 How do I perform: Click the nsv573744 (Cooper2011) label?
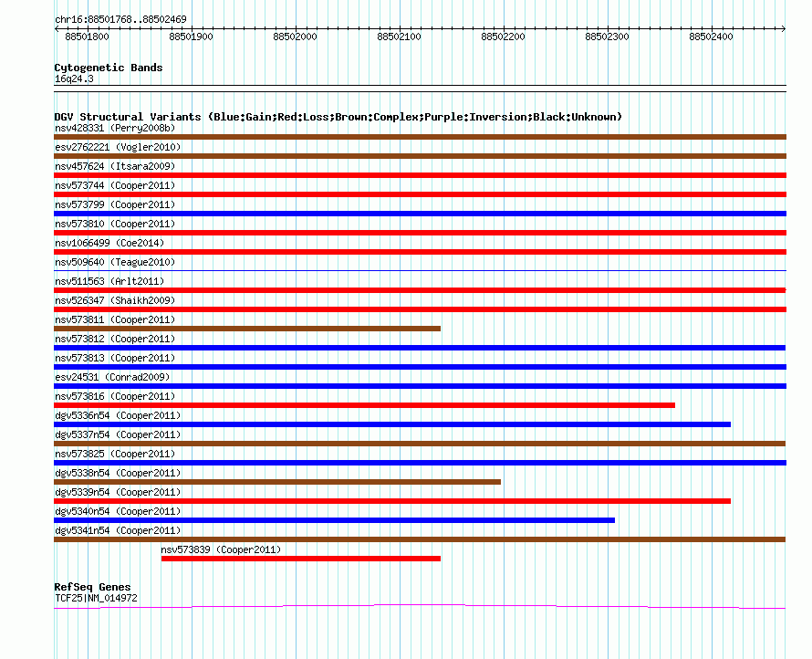tap(115, 185)
